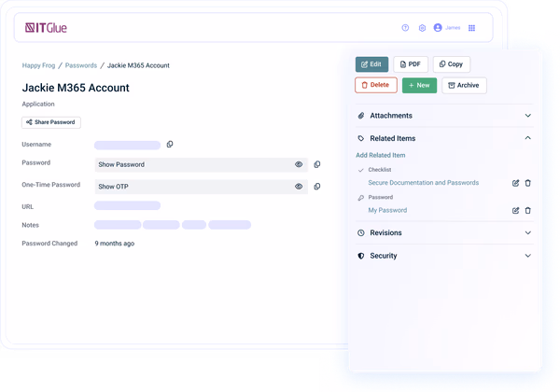Click the Related Items header
560x392 pixels.
pyautogui.click(x=444, y=138)
